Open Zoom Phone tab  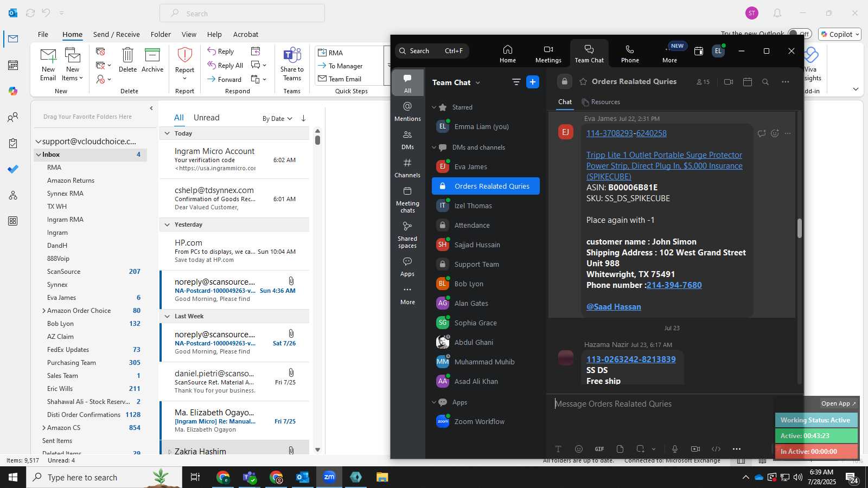630,54
